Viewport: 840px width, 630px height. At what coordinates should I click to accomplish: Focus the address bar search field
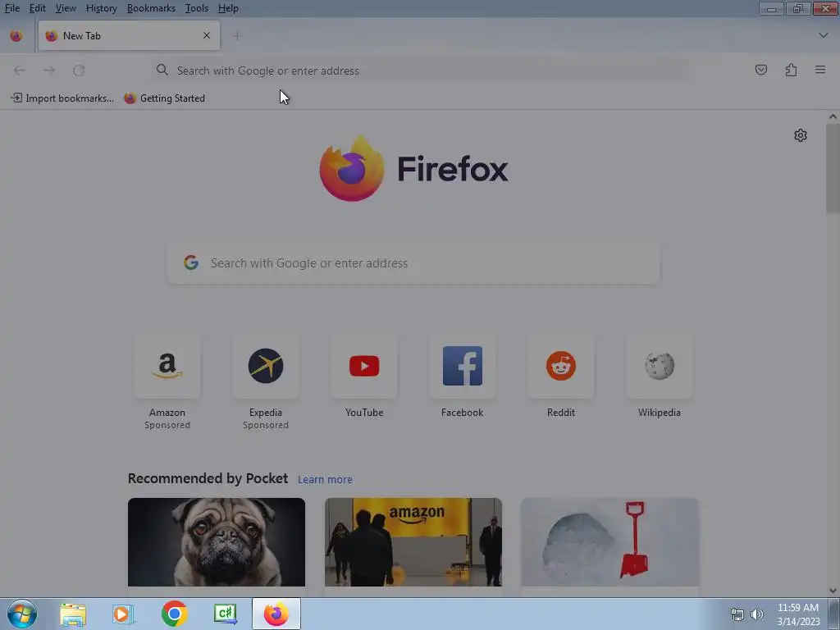(x=419, y=71)
